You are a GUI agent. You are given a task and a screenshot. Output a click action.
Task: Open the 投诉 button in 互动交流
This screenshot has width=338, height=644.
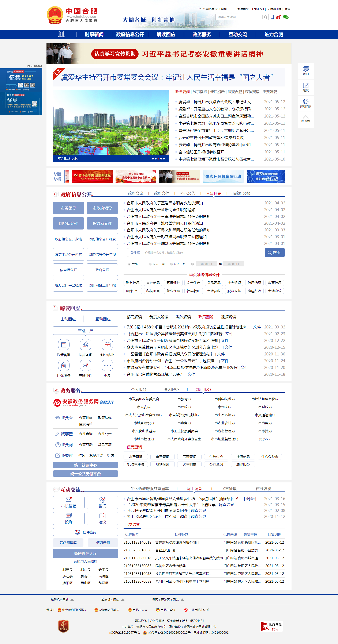68,518
